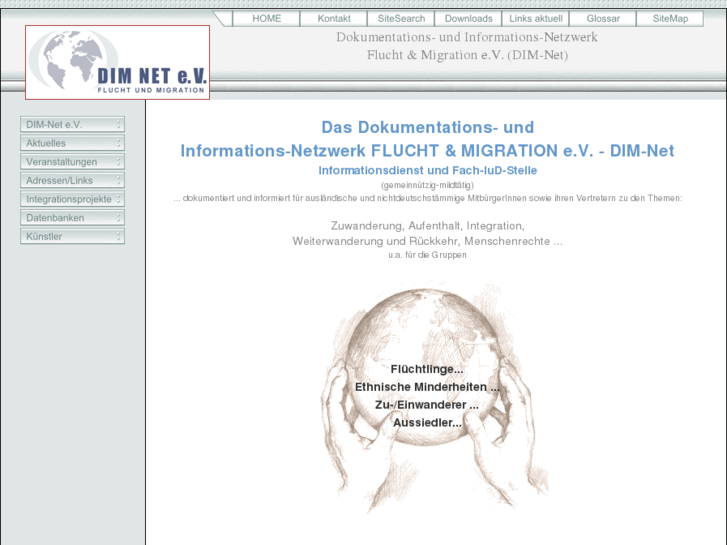This screenshot has width=727, height=545.
Task: Click the header text 'Flucht & Migration e.V. (DIM-Net)'
Action: pyautogui.click(x=467, y=55)
